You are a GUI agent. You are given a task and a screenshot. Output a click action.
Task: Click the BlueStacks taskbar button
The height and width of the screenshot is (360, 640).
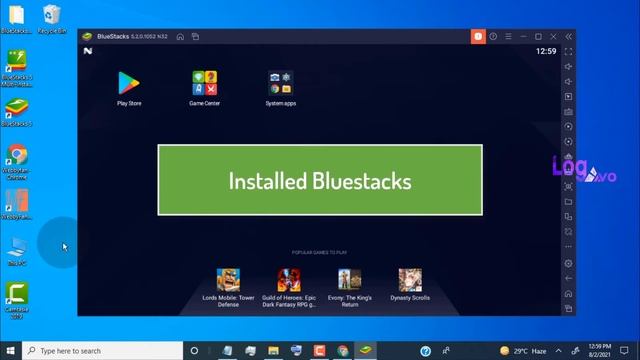click(365, 351)
